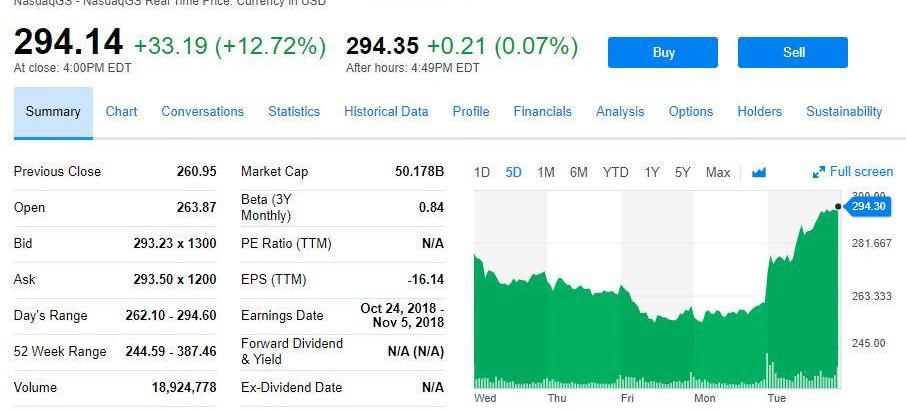Click the Summary tab

click(x=53, y=112)
